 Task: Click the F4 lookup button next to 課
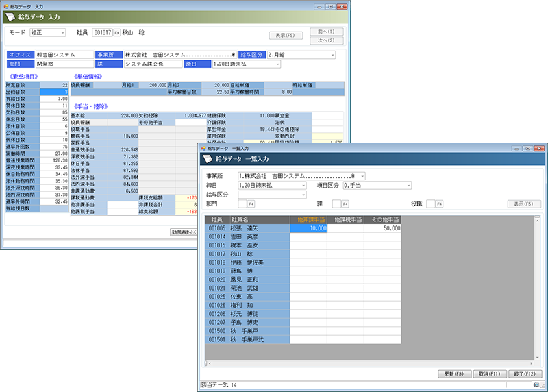click(x=346, y=204)
